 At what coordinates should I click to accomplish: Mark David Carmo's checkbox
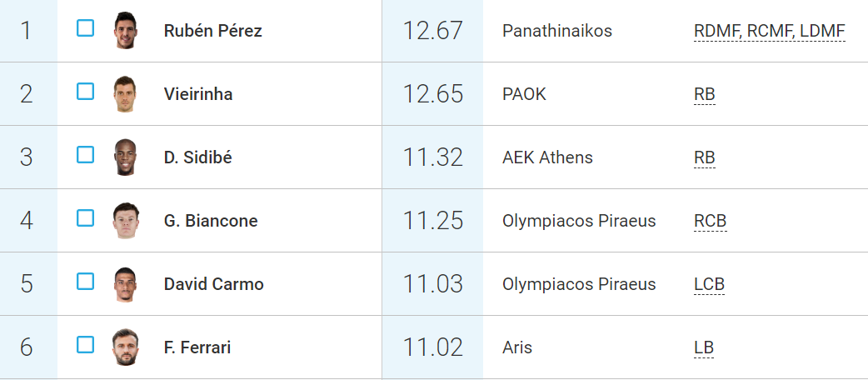point(85,282)
